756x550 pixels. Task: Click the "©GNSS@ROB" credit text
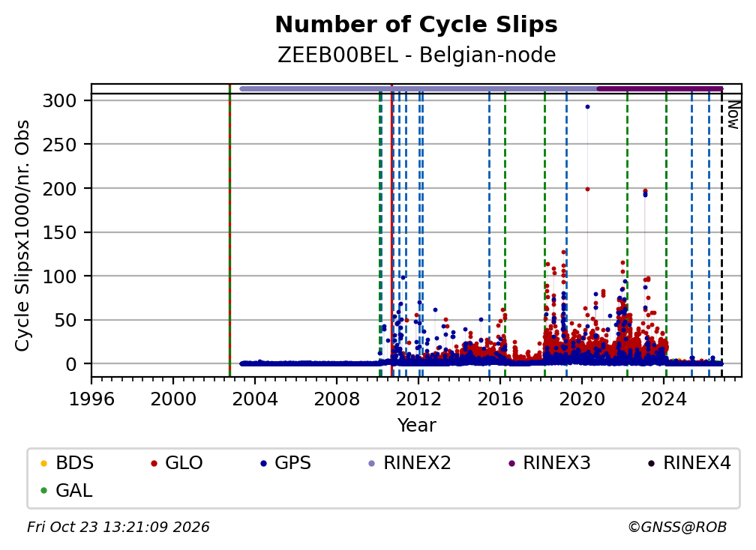click(677, 527)
